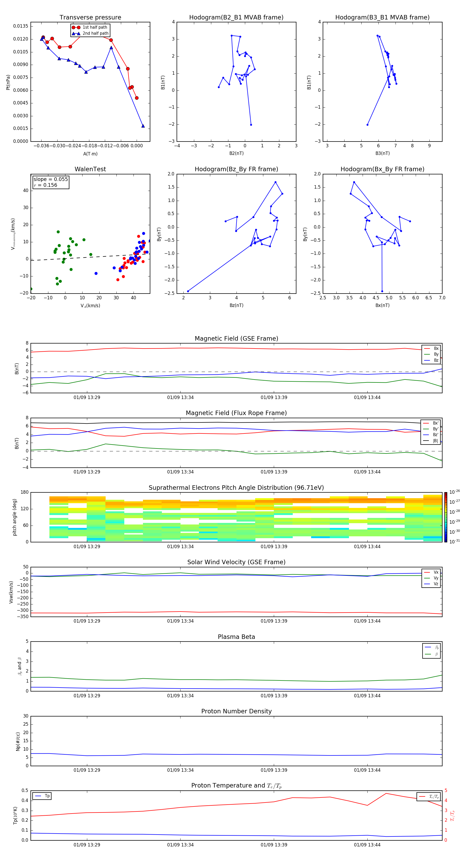Click the 'A(T·m)' x-axis label
Image resolution: width=473 pixels, height=868 pixels.
coord(90,154)
